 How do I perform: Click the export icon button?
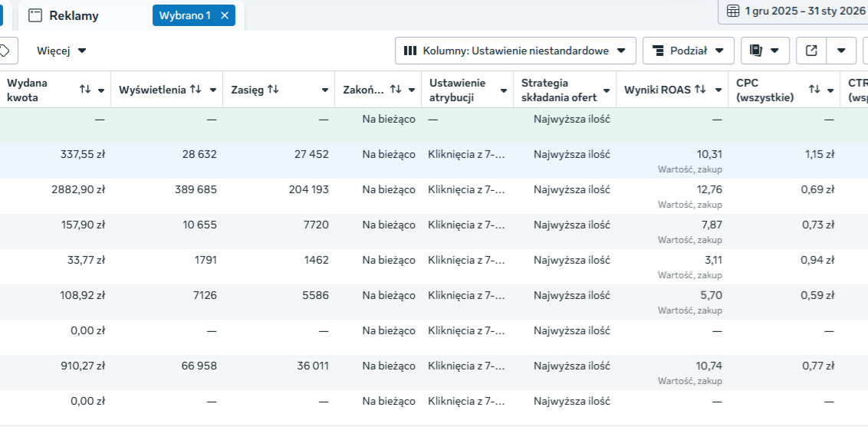811,51
